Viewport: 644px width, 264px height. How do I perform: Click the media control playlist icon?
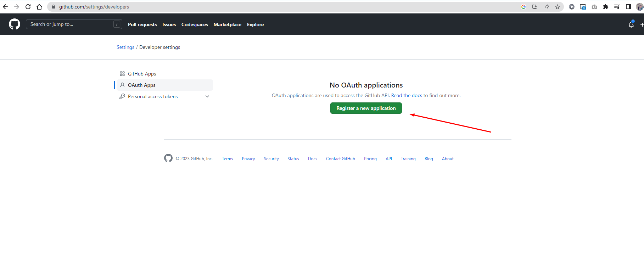[617, 7]
